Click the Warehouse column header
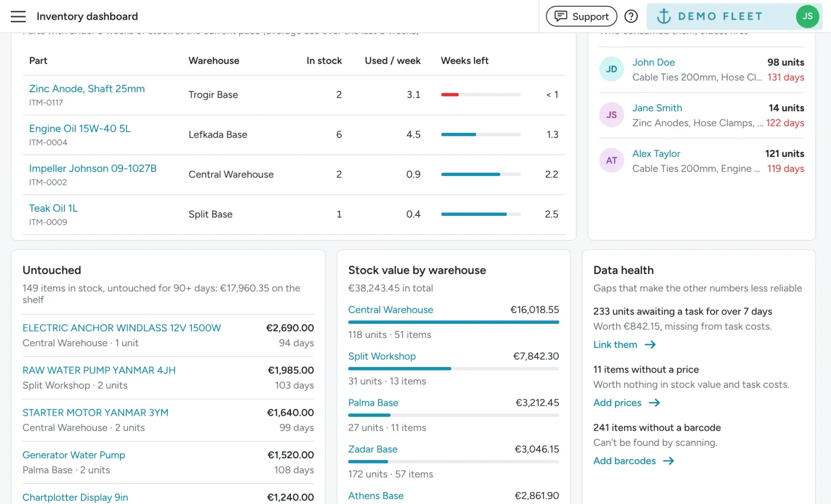The width and height of the screenshot is (831, 504). [x=213, y=61]
